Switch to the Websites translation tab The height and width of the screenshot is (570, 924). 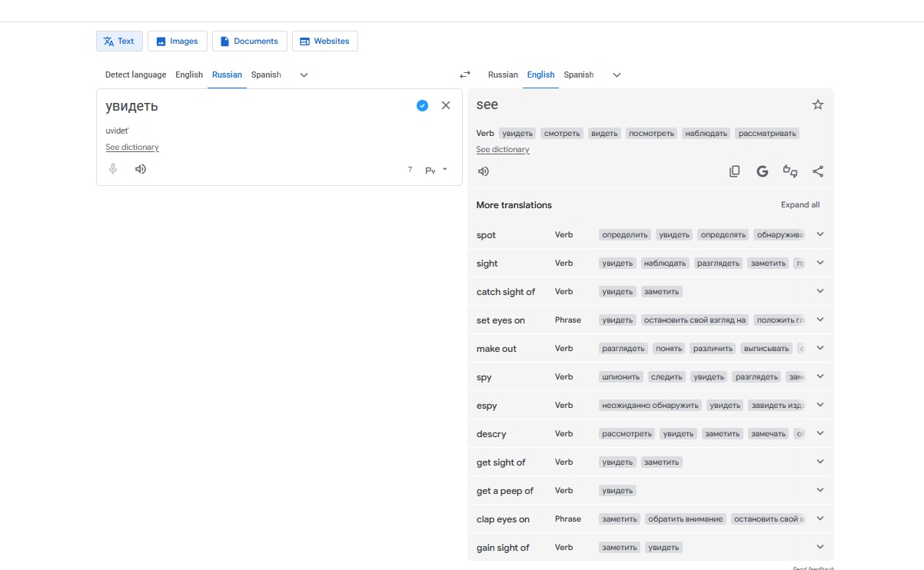[325, 41]
